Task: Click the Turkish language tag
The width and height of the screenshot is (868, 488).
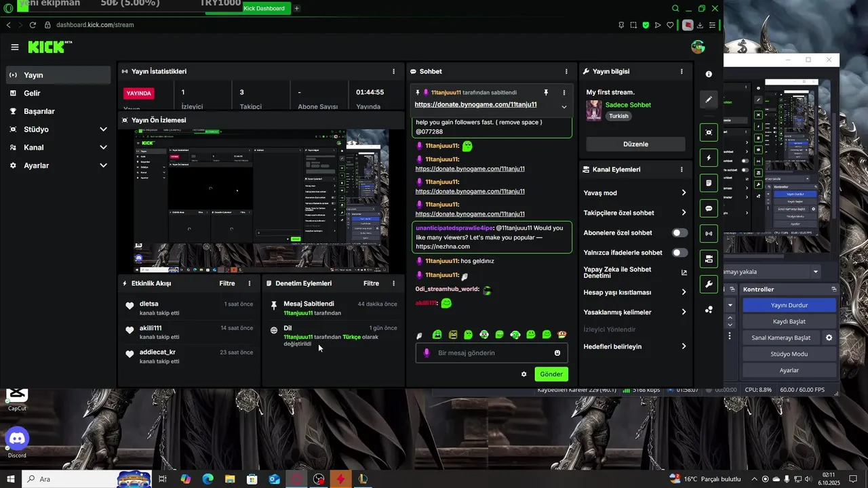Action: (x=618, y=116)
